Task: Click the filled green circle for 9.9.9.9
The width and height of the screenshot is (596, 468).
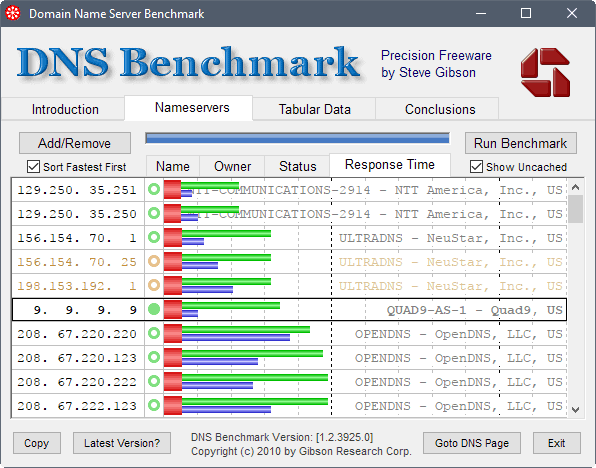Action: coord(154,309)
